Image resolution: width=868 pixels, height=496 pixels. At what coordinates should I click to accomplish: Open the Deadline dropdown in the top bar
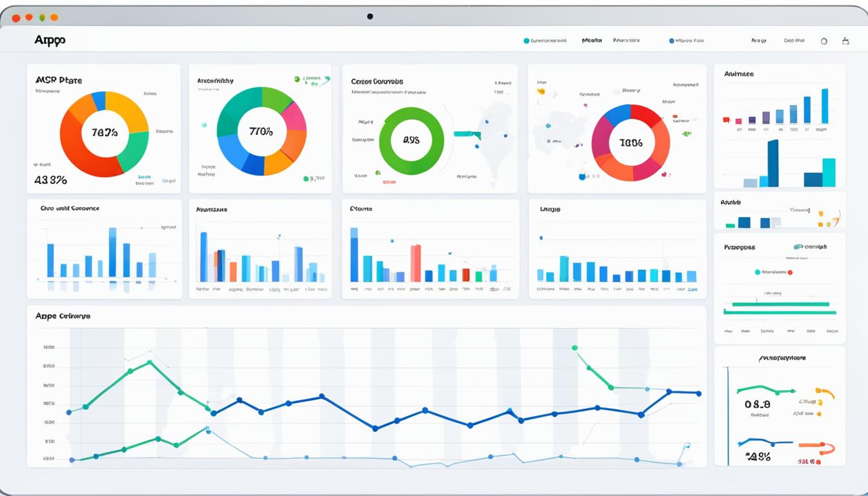point(794,40)
